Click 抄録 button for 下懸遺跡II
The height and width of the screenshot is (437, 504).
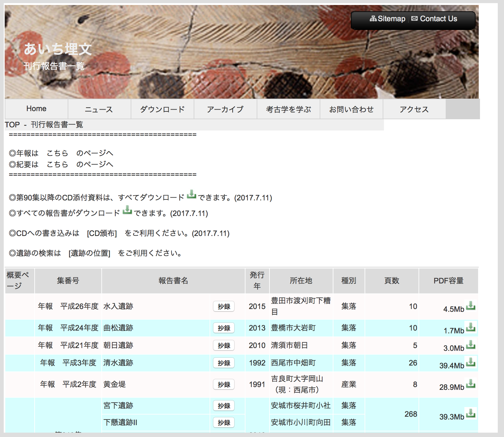pyautogui.click(x=224, y=422)
